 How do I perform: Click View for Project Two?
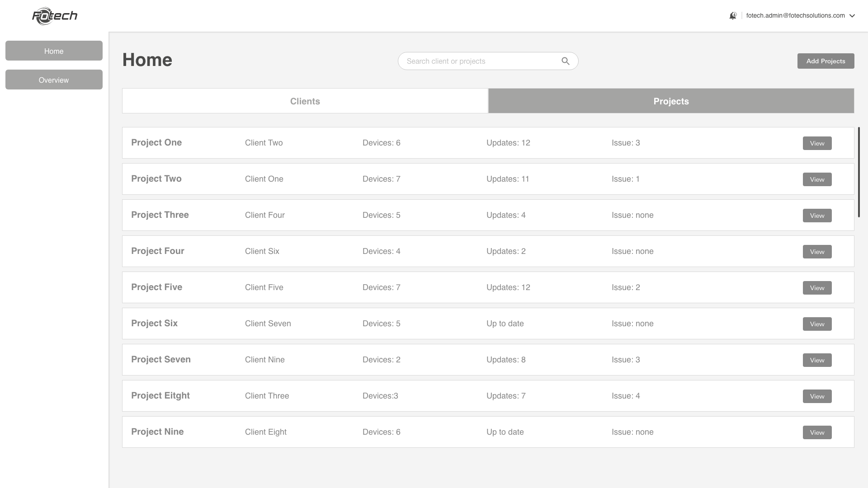coord(817,179)
